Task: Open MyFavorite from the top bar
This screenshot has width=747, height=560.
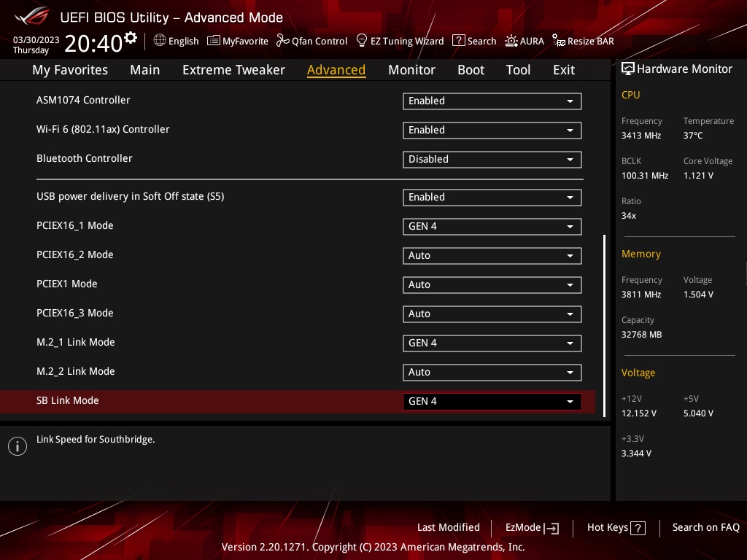Action: click(238, 41)
